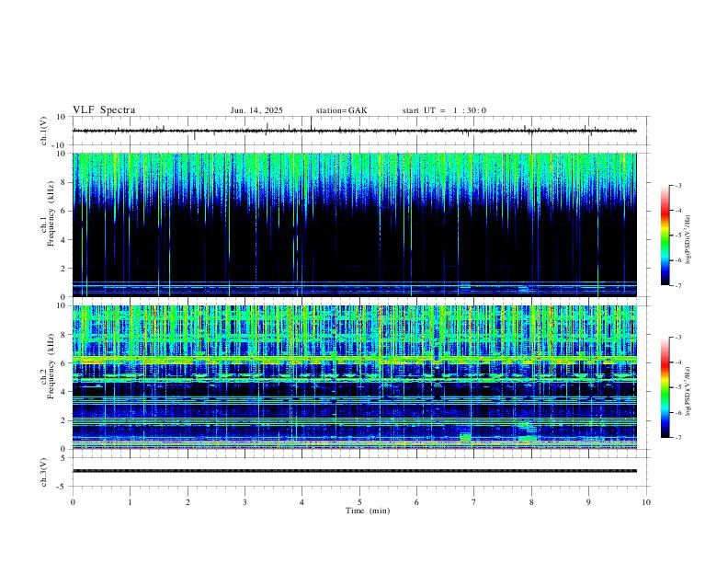Click the "3" tick on the Time axis
Viewport: 728px width, 563px height.
point(245,502)
